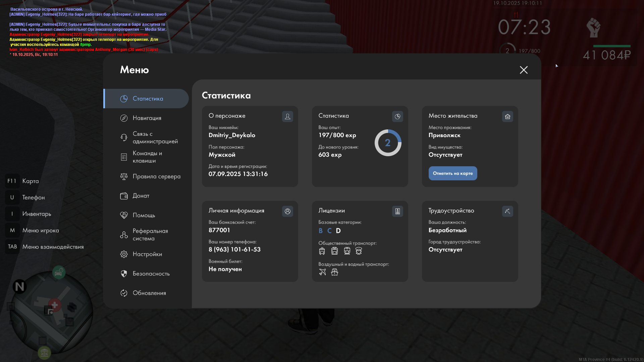Select Настройки in the sidebar
The height and width of the screenshot is (362, 644).
tap(147, 254)
